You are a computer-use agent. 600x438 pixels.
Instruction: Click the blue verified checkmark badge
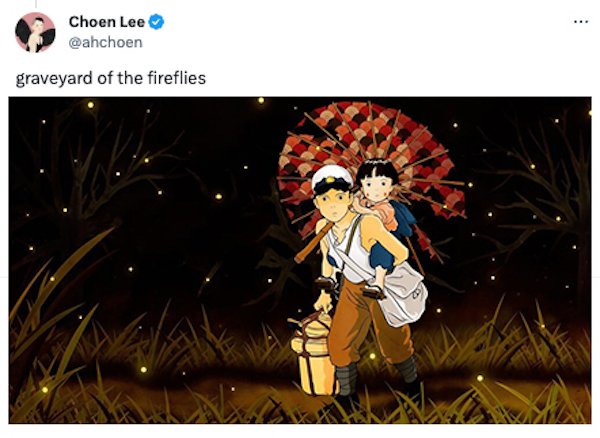click(x=156, y=22)
